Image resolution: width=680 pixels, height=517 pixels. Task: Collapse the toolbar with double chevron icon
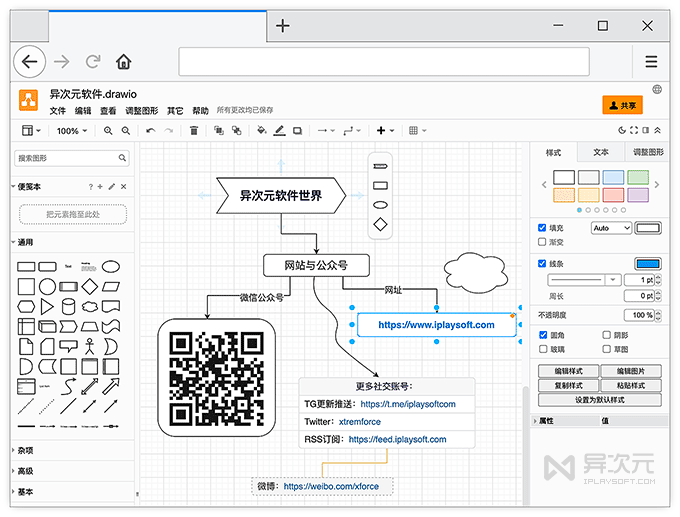(658, 130)
